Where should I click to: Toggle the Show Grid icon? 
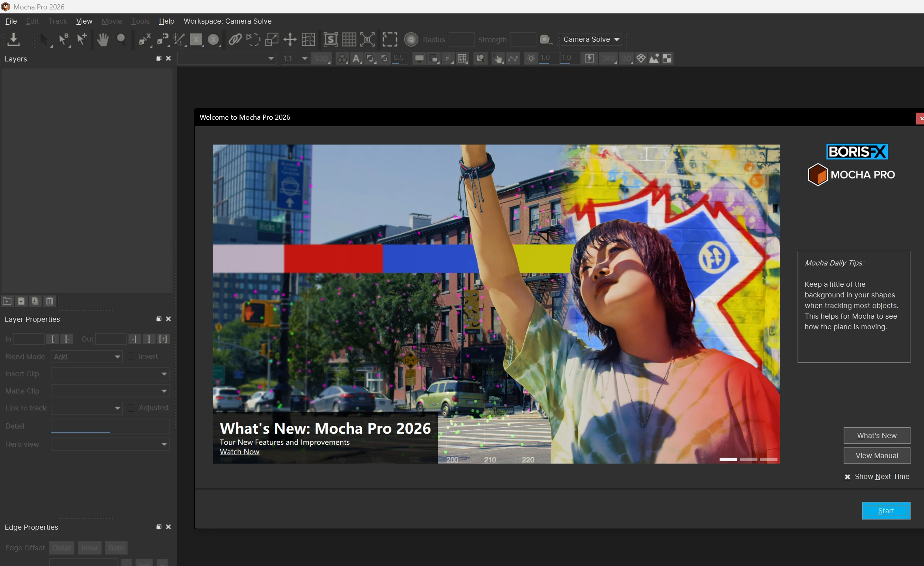coord(349,39)
